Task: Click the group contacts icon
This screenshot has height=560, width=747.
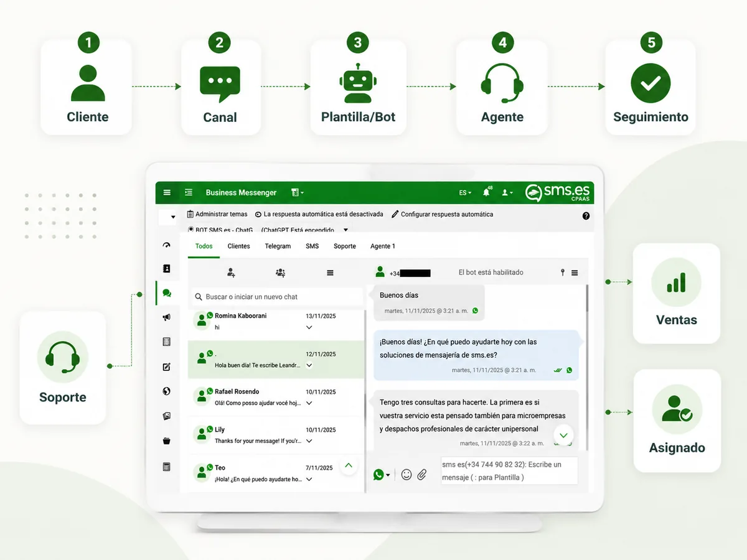Action: (280, 273)
